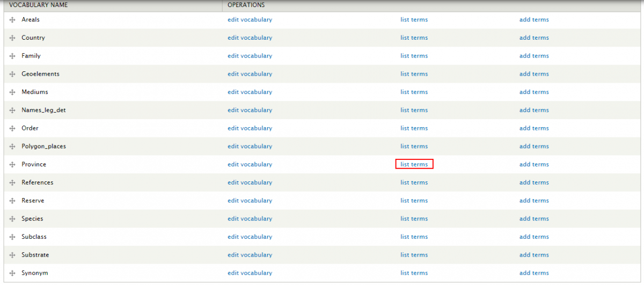Add terms to Family vocabulary
This screenshot has height=285, width=644.
533,56
